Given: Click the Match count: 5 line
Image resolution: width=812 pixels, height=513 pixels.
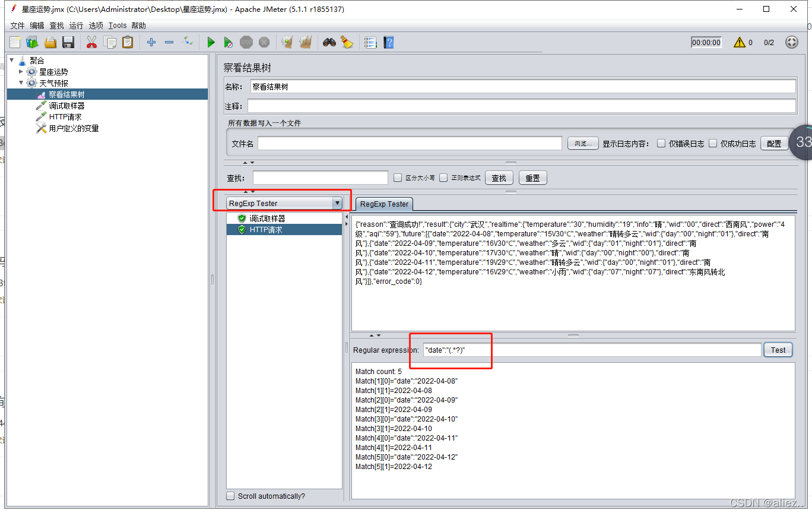Looking at the screenshot, I should click(379, 372).
